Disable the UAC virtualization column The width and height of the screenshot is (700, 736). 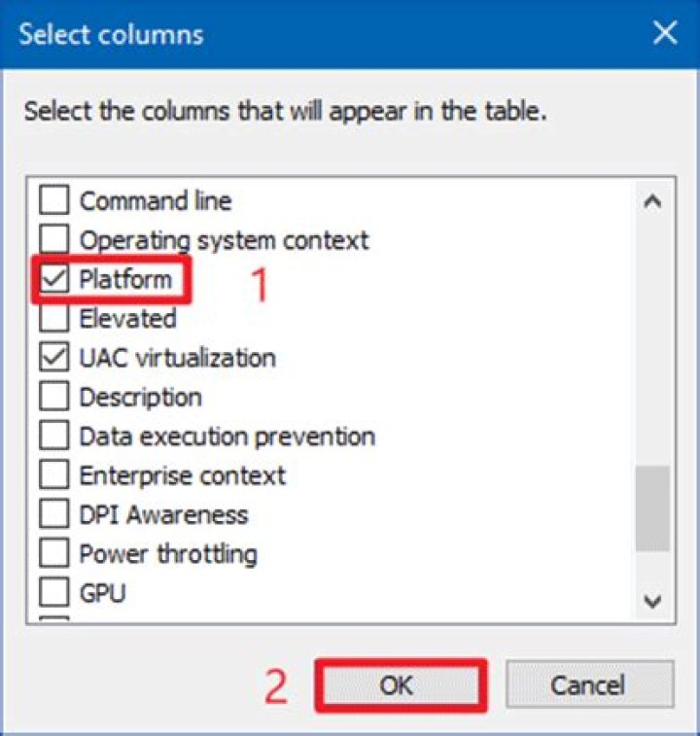tap(53, 358)
